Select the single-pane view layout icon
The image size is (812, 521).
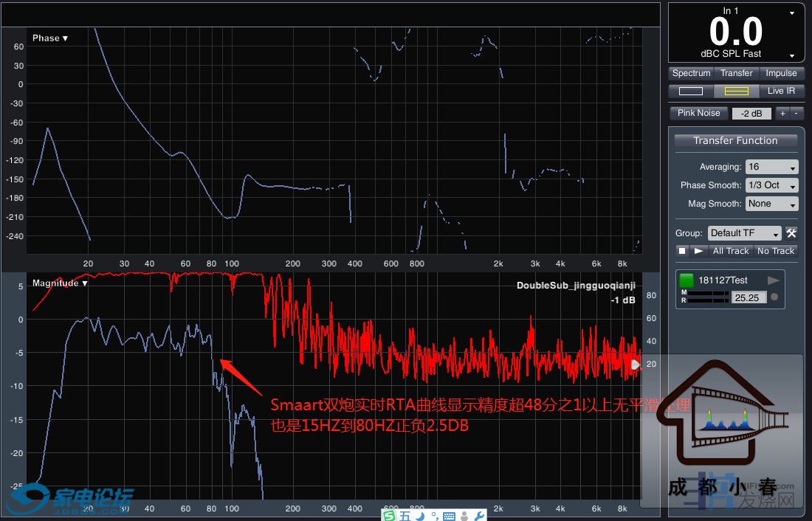(x=691, y=91)
